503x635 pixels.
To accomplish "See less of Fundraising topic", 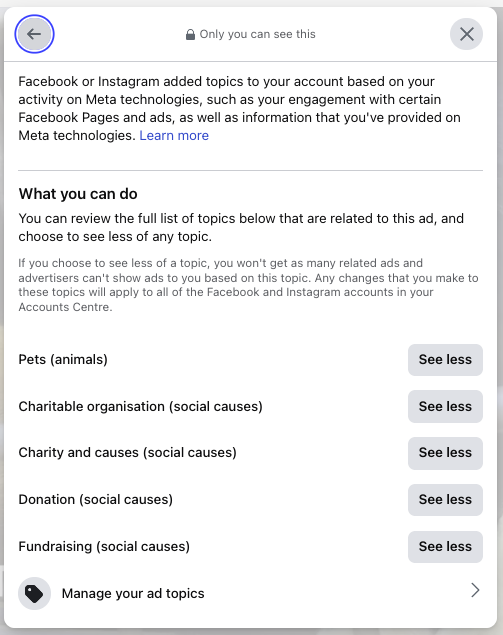I will (445, 547).
